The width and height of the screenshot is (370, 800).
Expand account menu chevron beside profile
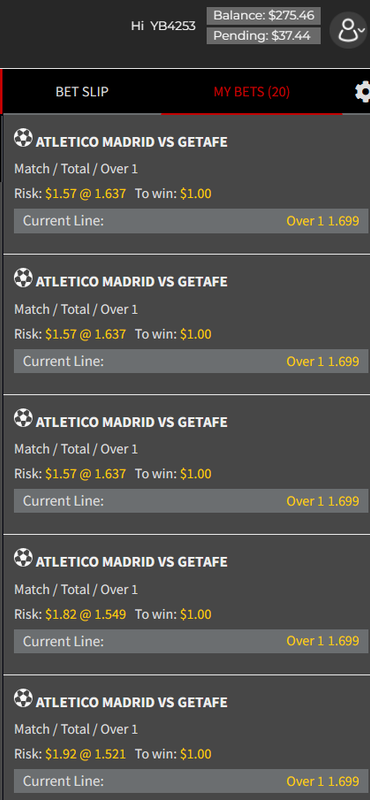coord(361,31)
